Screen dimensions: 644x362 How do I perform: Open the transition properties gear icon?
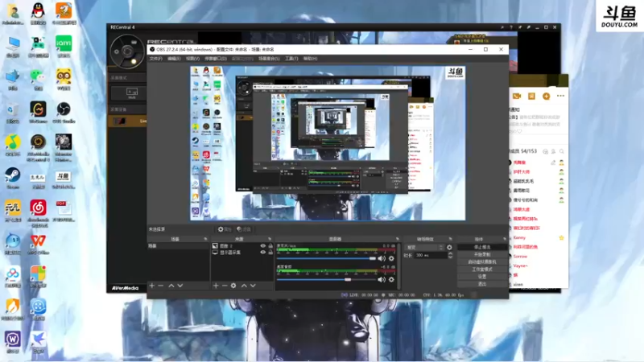pos(449,248)
